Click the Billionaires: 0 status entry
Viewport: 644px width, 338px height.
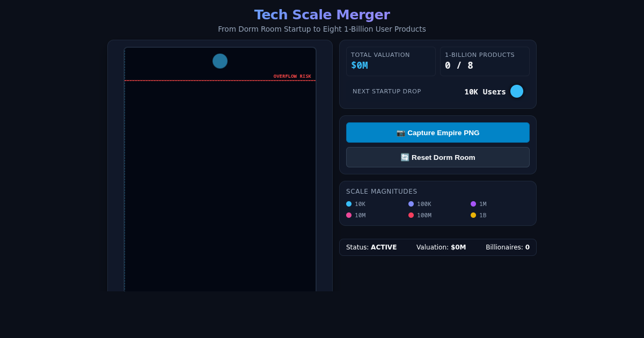508,247
